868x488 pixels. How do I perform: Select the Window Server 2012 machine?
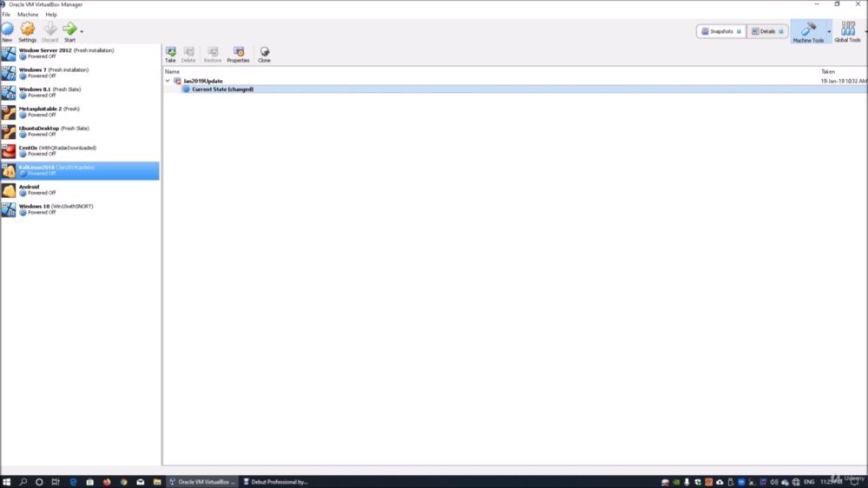[80, 53]
